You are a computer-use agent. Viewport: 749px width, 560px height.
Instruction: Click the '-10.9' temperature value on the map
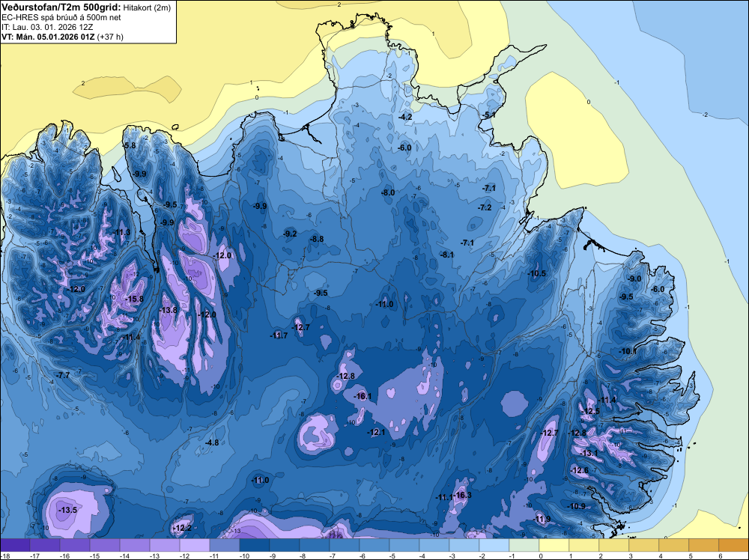pyautogui.click(x=577, y=506)
